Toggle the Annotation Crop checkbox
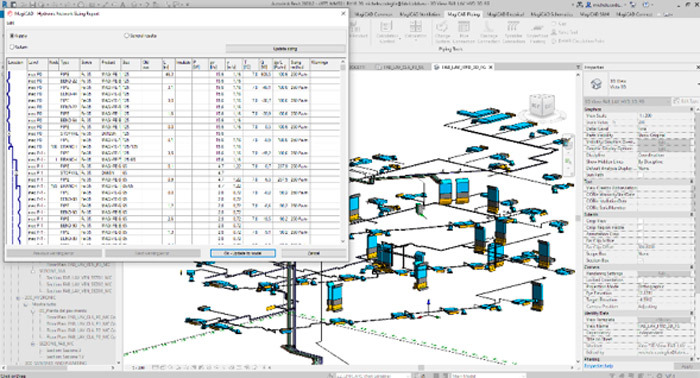 [640, 234]
